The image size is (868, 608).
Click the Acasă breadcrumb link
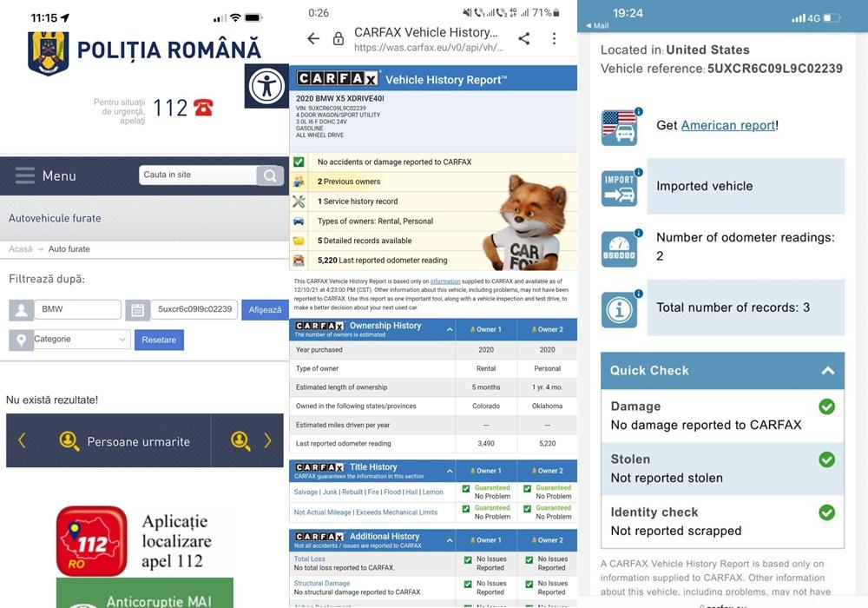tap(20, 249)
